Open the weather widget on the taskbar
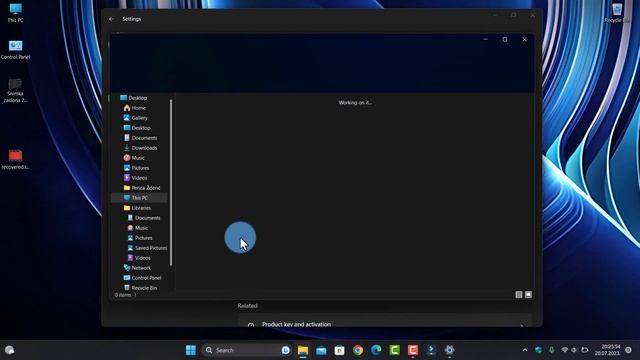The width and height of the screenshot is (640, 360). [x=9, y=350]
